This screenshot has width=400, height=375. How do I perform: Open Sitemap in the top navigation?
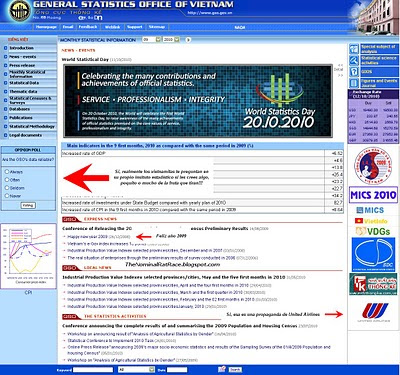157,27
